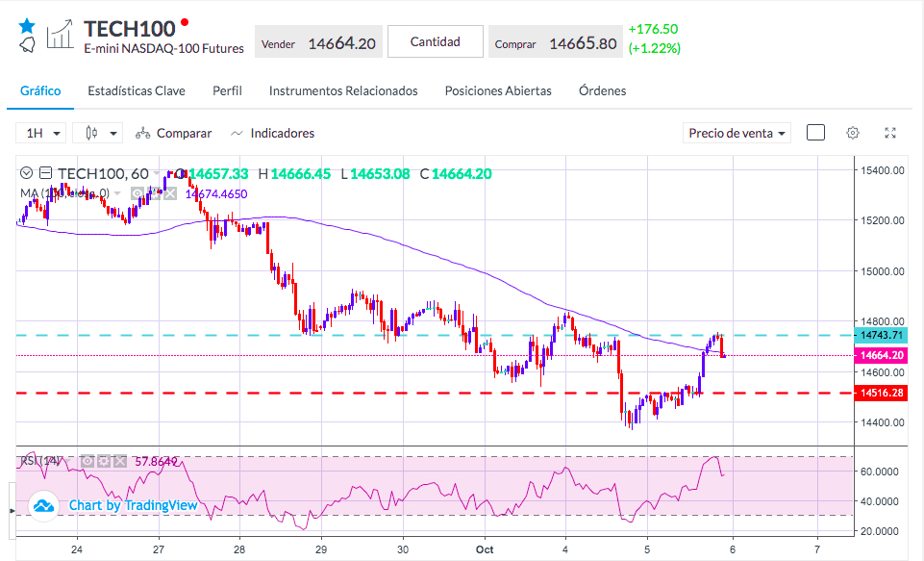Screen dimensions: 924x561
Task: Open the 1H timeframe dropdown
Action: pos(40,134)
